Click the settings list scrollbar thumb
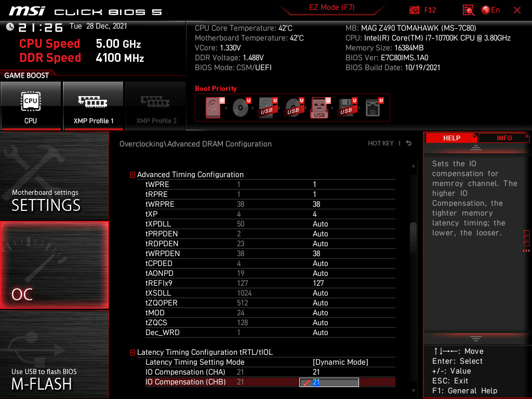The width and height of the screenshot is (532, 399). click(x=413, y=238)
